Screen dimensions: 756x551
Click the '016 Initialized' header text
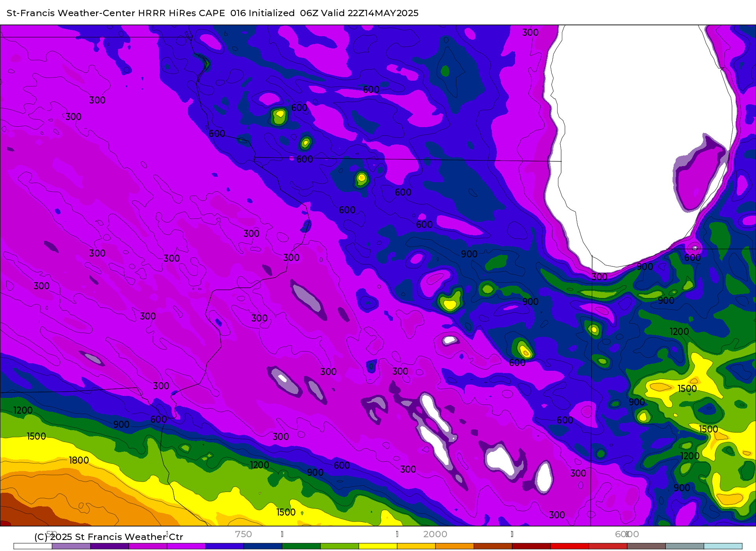click(263, 13)
